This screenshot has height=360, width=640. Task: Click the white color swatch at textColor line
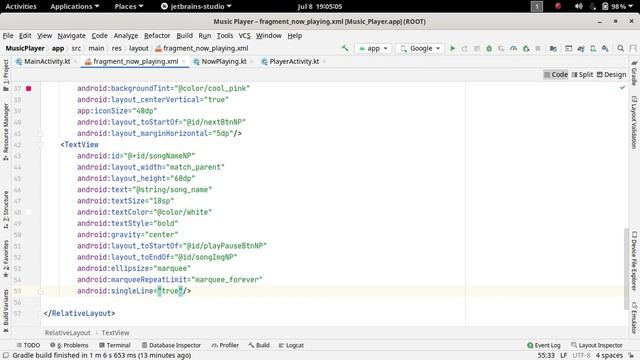coord(29,212)
